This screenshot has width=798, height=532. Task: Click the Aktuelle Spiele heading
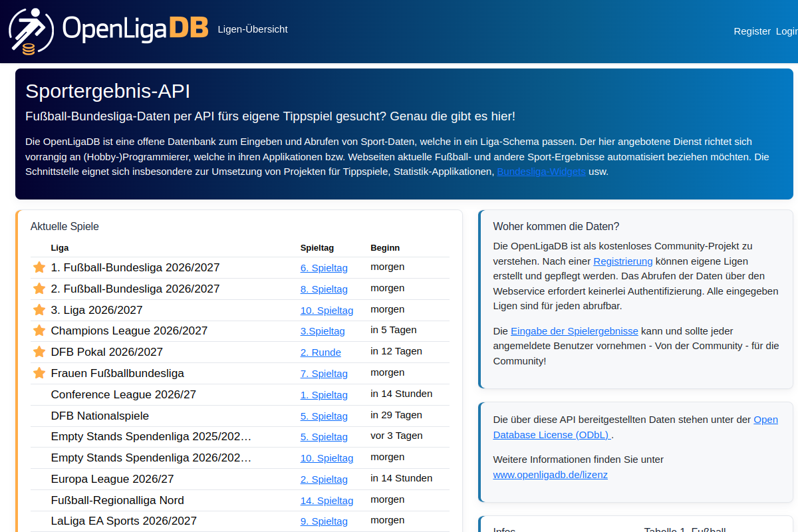tap(65, 227)
